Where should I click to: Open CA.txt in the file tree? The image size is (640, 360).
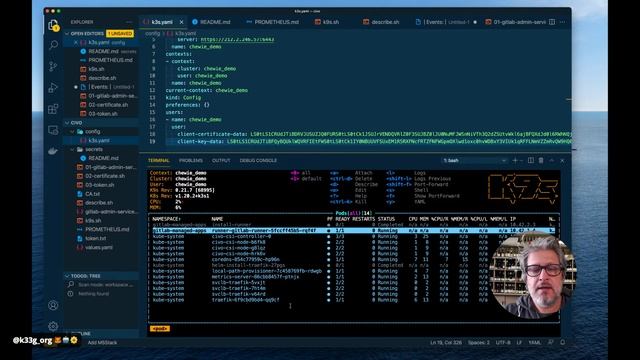click(x=101, y=194)
